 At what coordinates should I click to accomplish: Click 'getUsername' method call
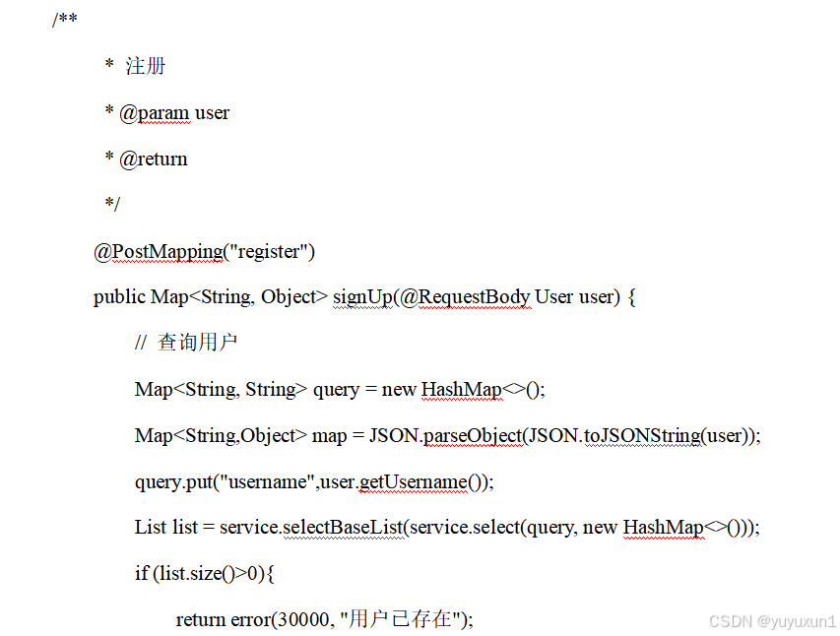(x=413, y=482)
